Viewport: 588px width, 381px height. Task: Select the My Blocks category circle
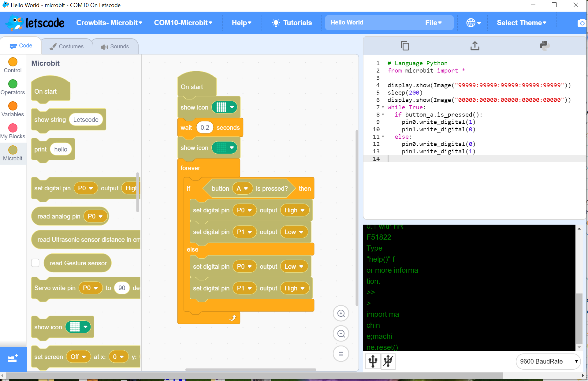13,128
